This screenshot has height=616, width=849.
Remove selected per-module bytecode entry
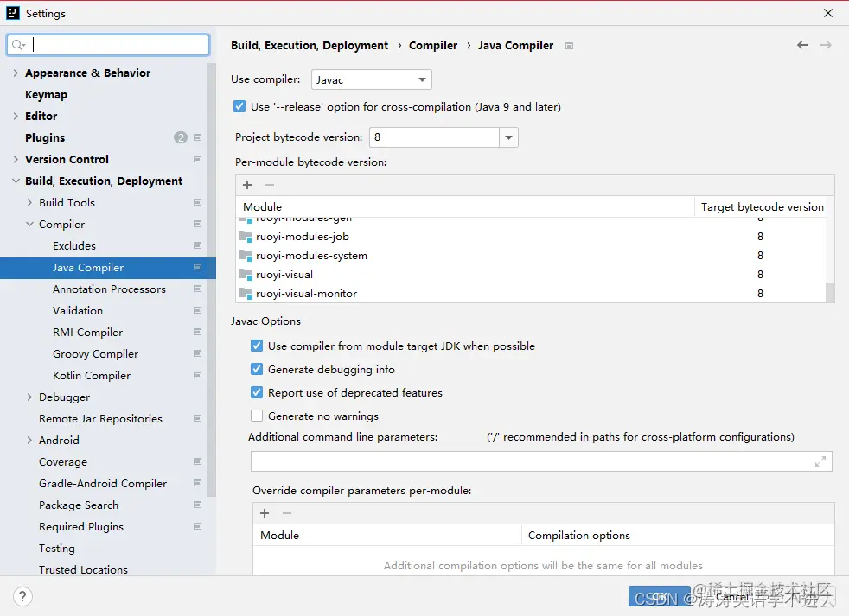[x=270, y=185]
